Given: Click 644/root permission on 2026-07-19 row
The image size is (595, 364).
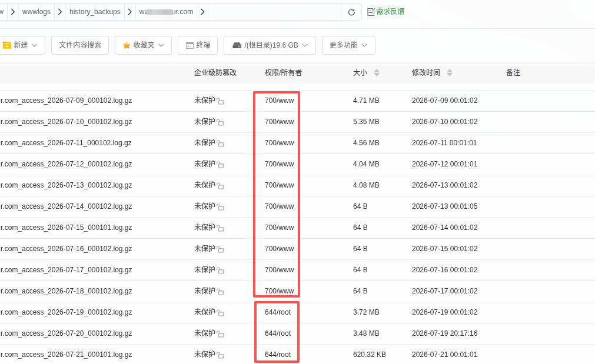Looking at the screenshot, I should click(x=278, y=312).
